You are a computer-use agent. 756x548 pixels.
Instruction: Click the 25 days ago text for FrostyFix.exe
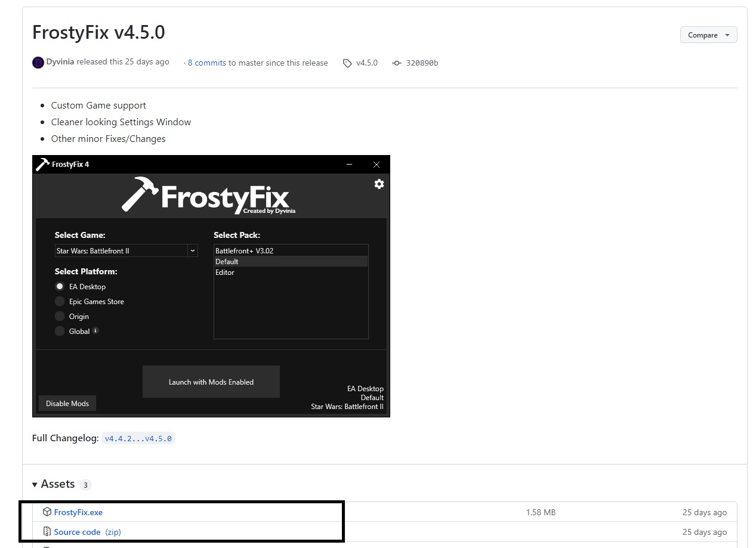point(705,512)
